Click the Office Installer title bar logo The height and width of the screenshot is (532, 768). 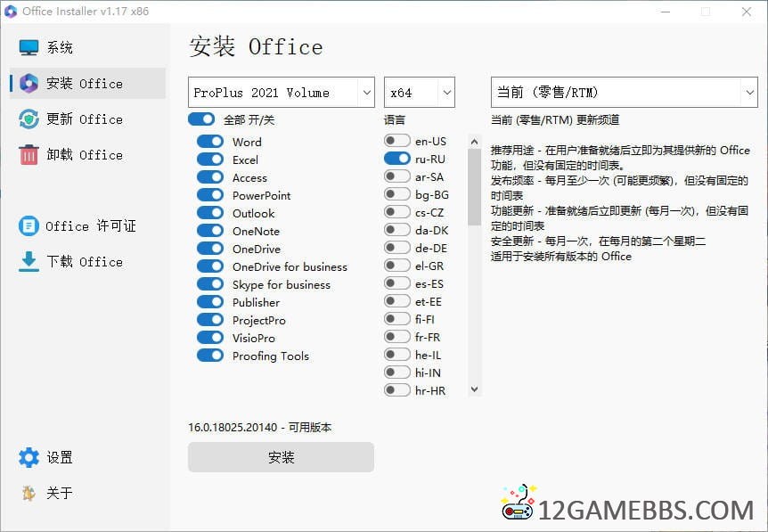point(11,12)
